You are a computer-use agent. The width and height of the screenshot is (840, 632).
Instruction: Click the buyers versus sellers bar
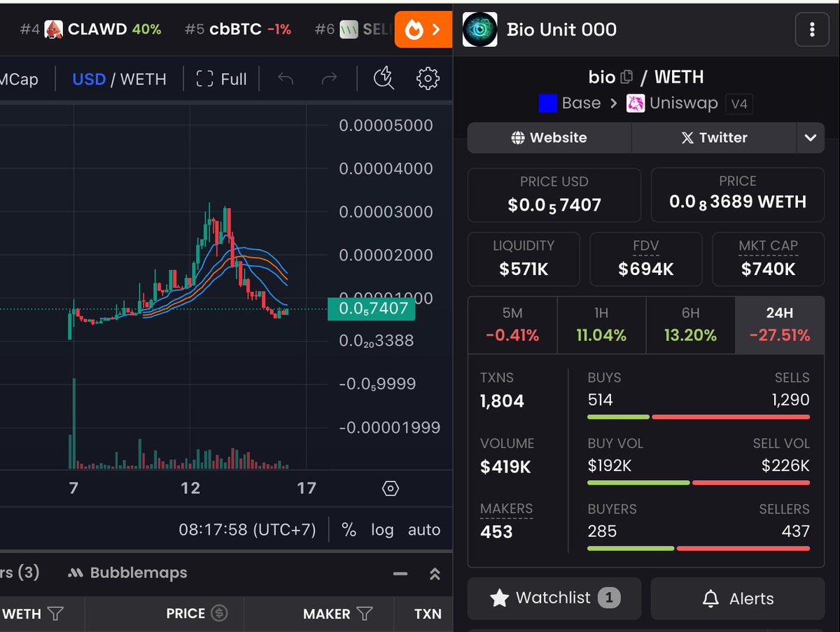tap(699, 549)
